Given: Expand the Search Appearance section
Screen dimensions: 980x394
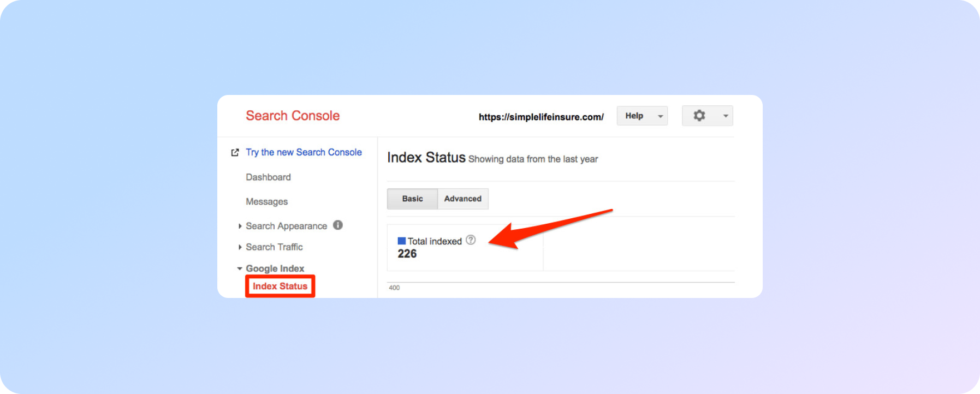Looking at the screenshot, I should tap(286, 226).
